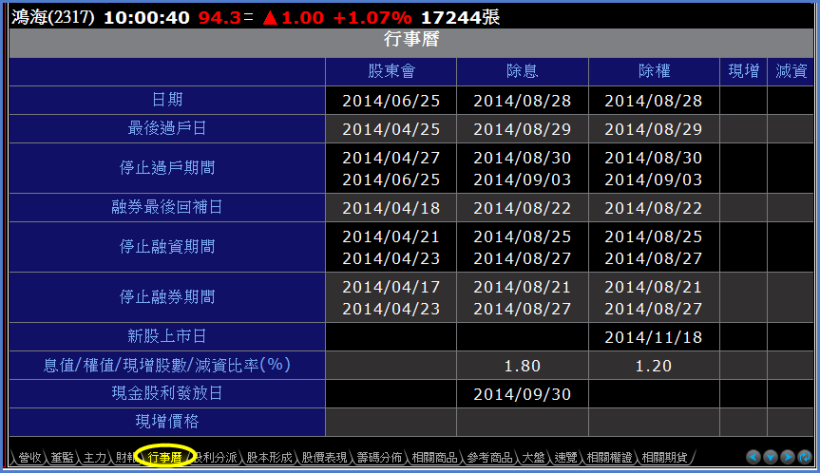Open the 營收 tab
Viewport: 820px width, 473px height.
[x=30, y=457]
